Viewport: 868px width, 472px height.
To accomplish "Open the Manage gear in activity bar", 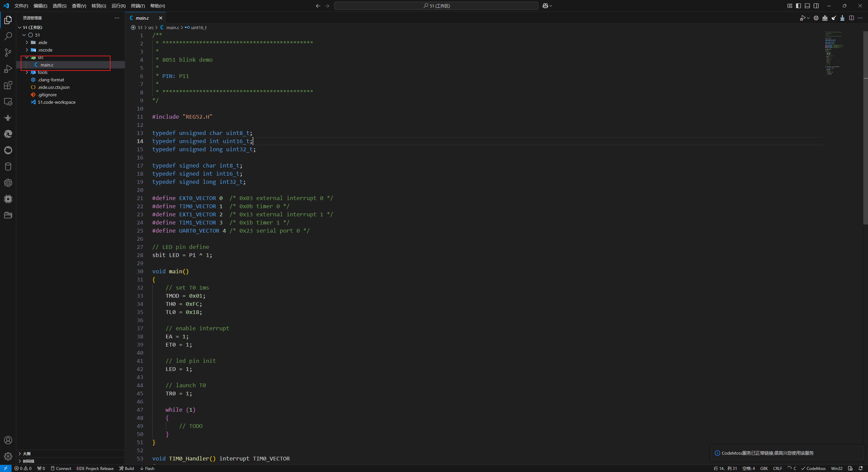I will (8, 456).
